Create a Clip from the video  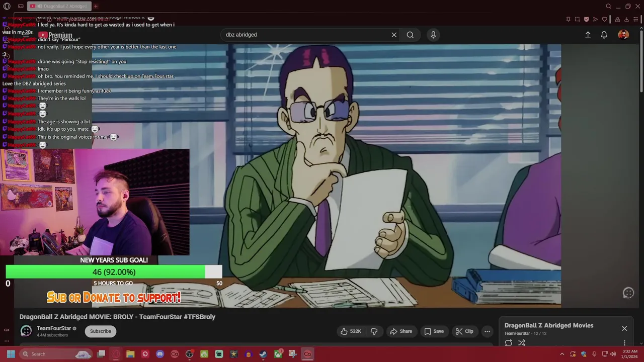(x=464, y=331)
